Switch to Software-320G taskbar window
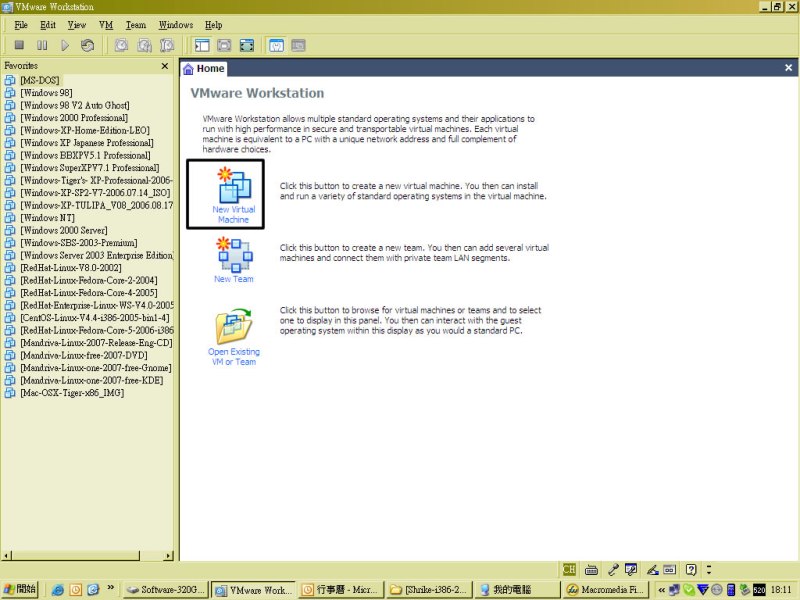Viewport: 800px width, 600px height. (166, 590)
